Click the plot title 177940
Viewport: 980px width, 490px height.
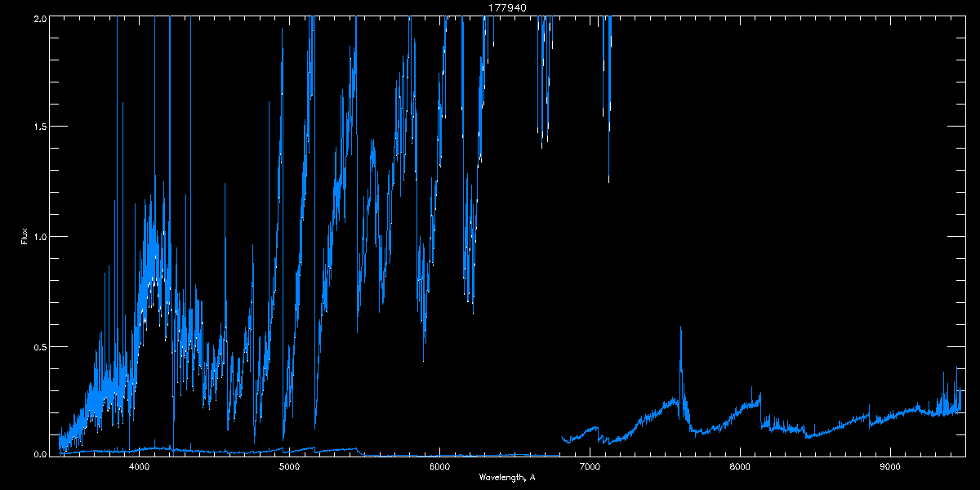tap(508, 7)
